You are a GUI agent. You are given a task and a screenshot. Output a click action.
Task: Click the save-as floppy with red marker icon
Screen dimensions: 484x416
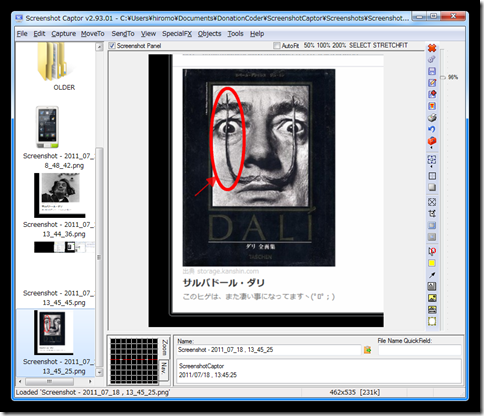[432, 94]
